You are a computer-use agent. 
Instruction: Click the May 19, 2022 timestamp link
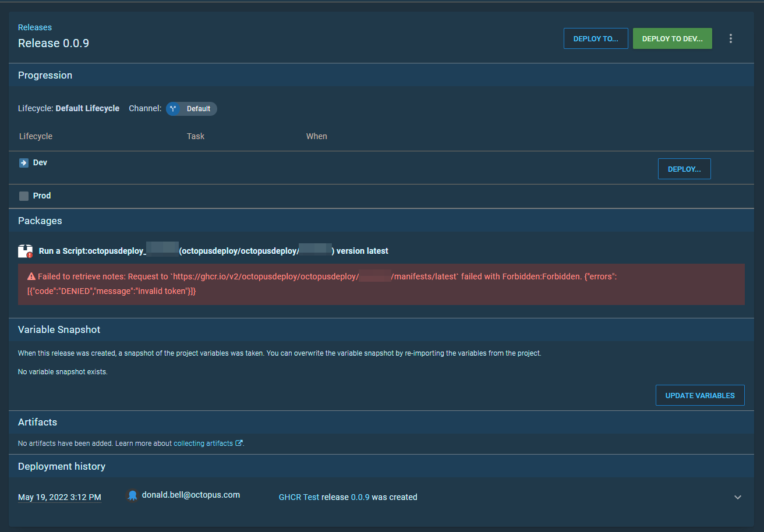coord(59,497)
